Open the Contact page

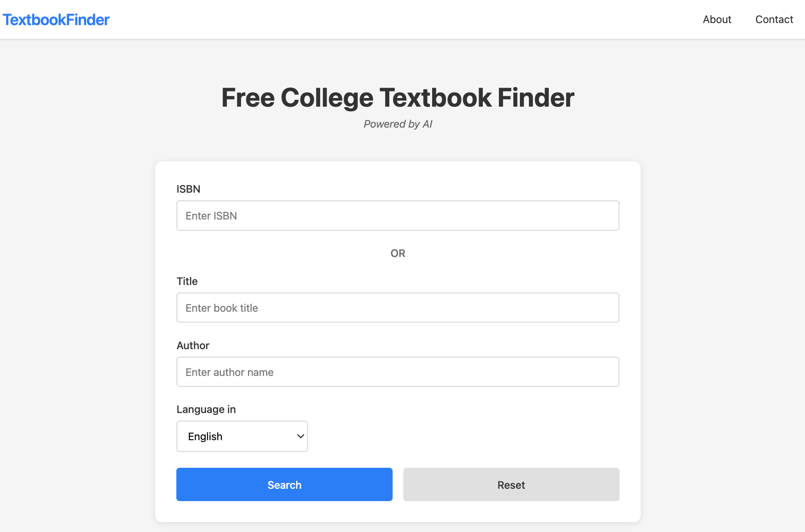coord(774,19)
